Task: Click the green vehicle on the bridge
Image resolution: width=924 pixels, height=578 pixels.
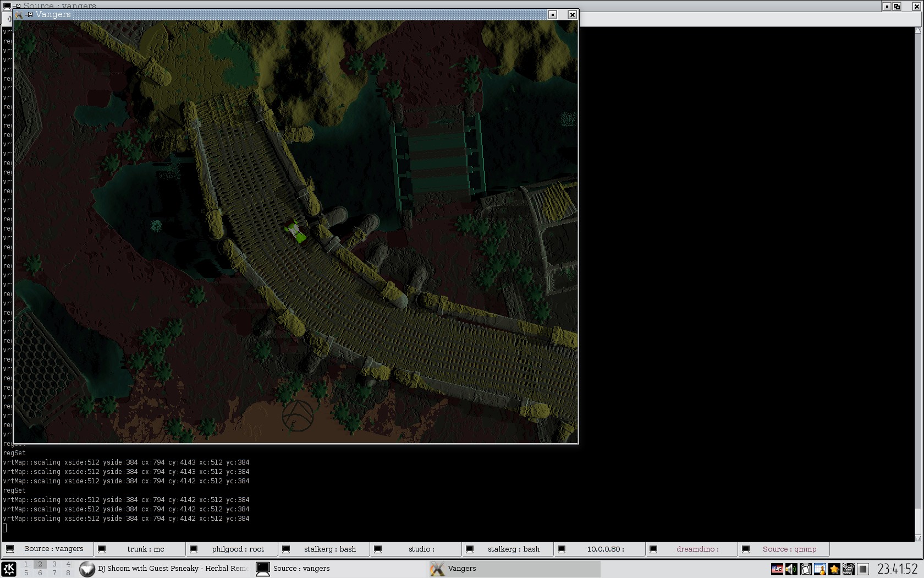Action: pos(295,231)
